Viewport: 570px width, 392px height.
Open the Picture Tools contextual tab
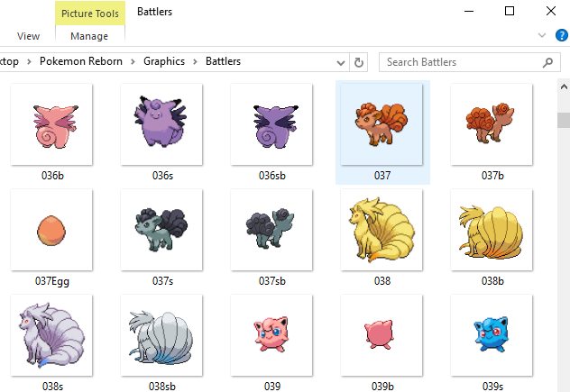pyautogui.click(x=90, y=14)
